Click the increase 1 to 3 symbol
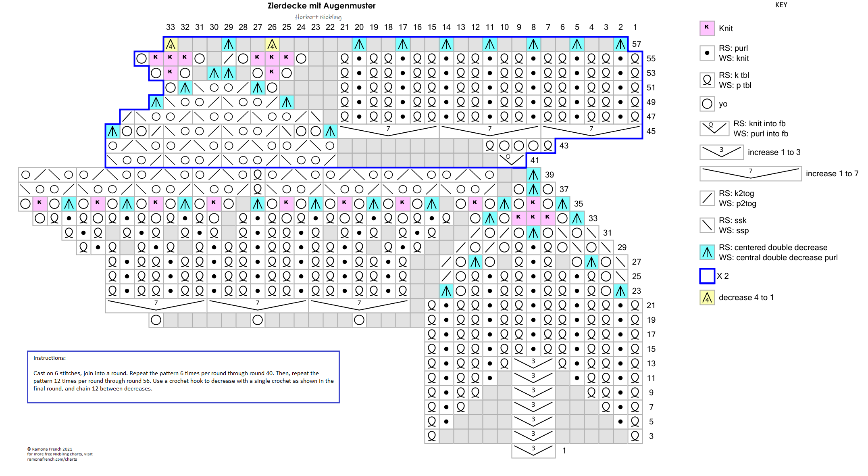The image size is (868, 476). (x=721, y=152)
